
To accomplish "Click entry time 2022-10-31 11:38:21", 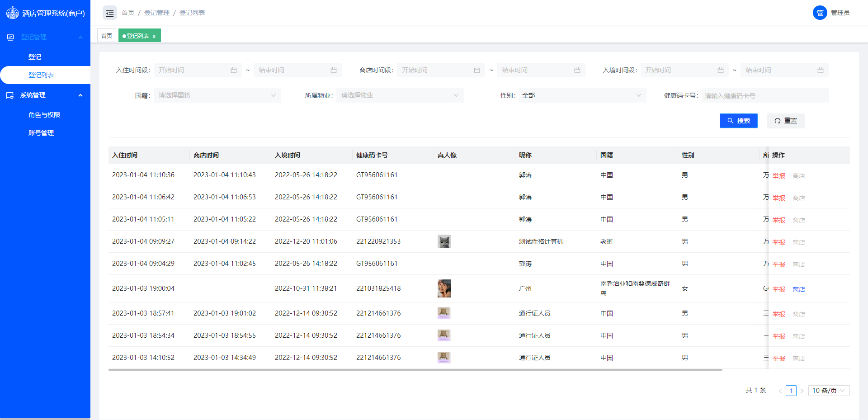I will click(x=306, y=288).
